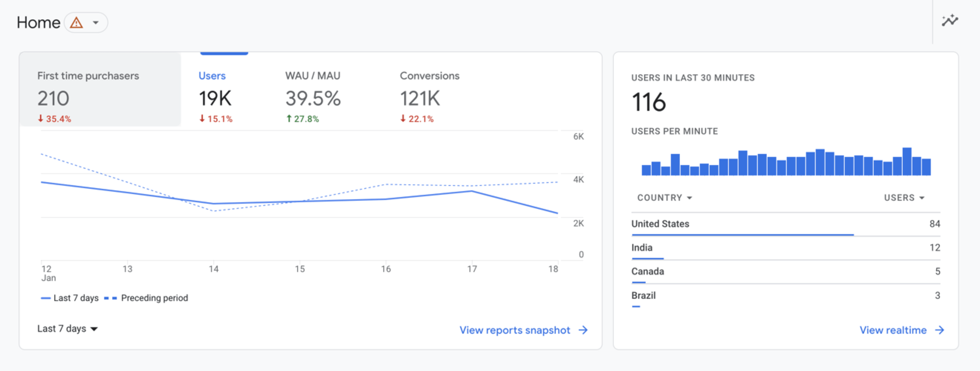The width and height of the screenshot is (980, 371).
Task: Open the USERS metric dropdown
Action: pyautogui.click(x=904, y=197)
